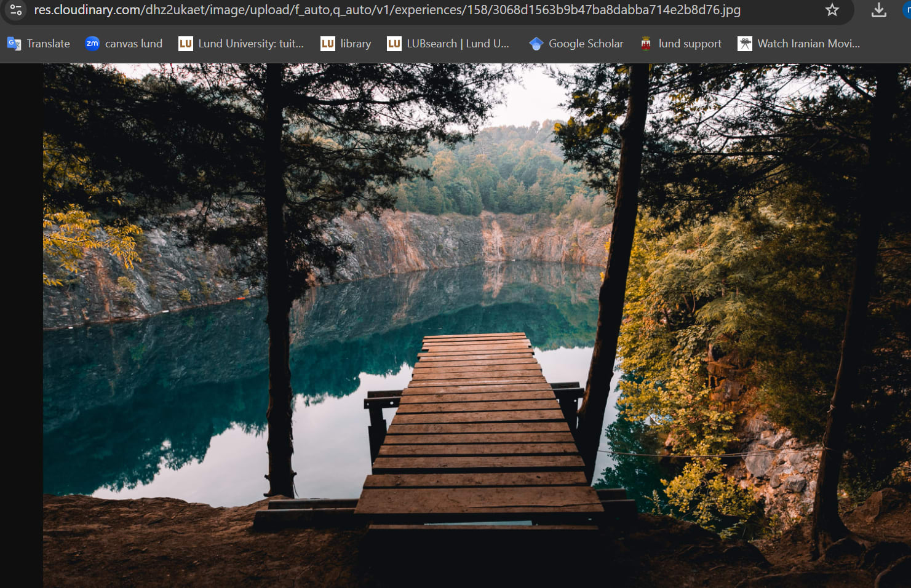The image size is (911, 588).
Task: Open the site information icon in address bar
Action: (16, 10)
